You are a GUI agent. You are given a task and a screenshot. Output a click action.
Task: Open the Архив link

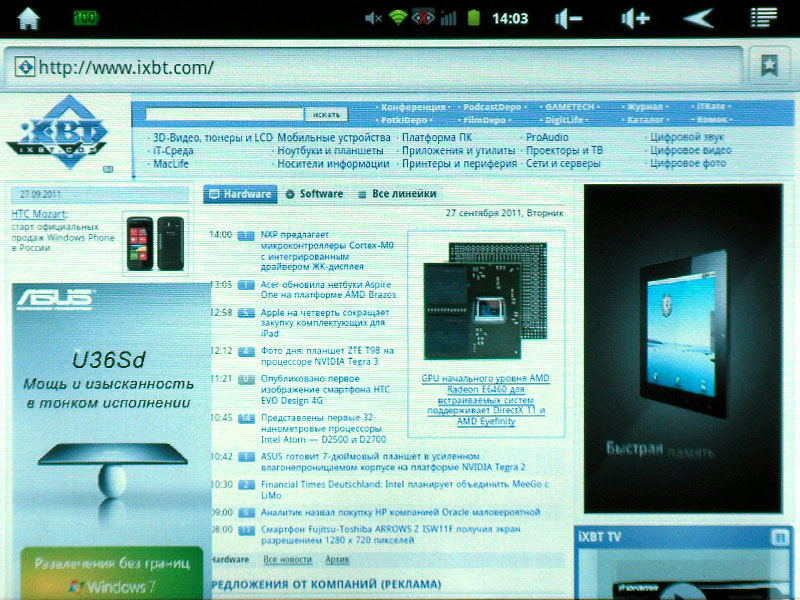337,560
